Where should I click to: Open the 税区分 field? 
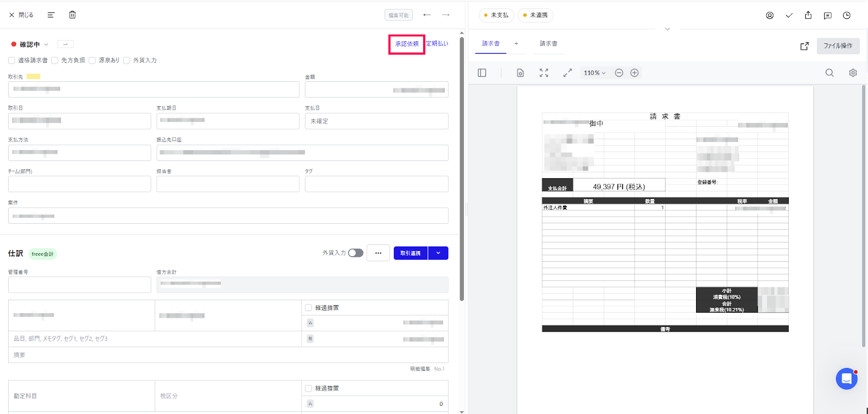tap(228, 396)
